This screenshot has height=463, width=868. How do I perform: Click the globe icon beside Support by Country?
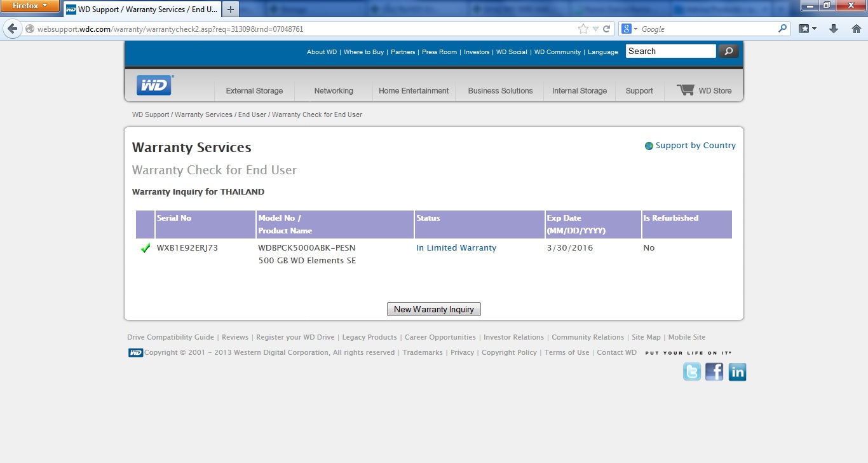point(649,146)
